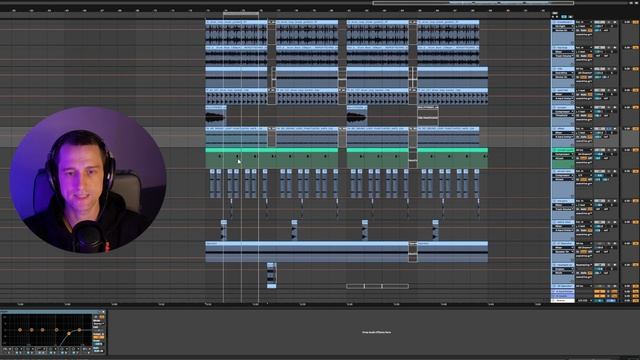Open filter type chooser for EQ band 8
Viewport: 640px width, 360px height.
point(87,349)
